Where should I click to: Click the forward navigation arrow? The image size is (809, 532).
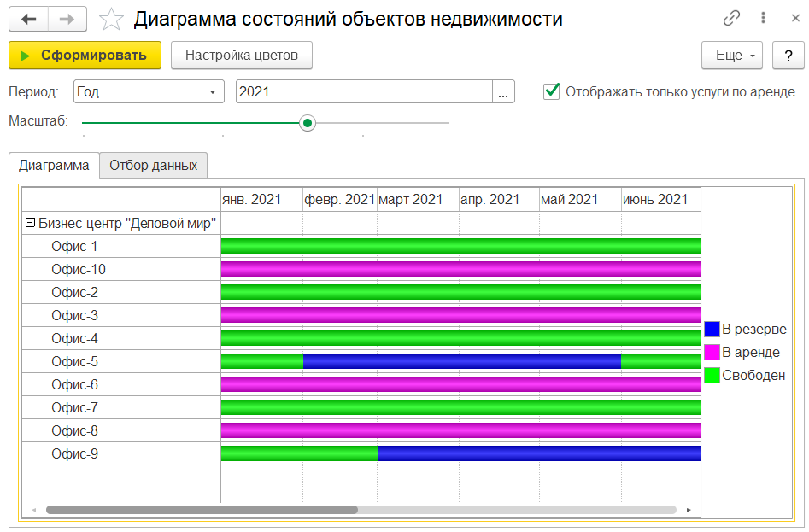pos(67,19)
